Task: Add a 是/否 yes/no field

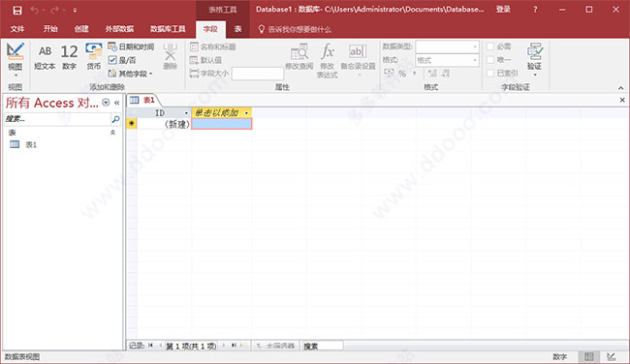Action: pyautogui.click(x=122, y=60)
